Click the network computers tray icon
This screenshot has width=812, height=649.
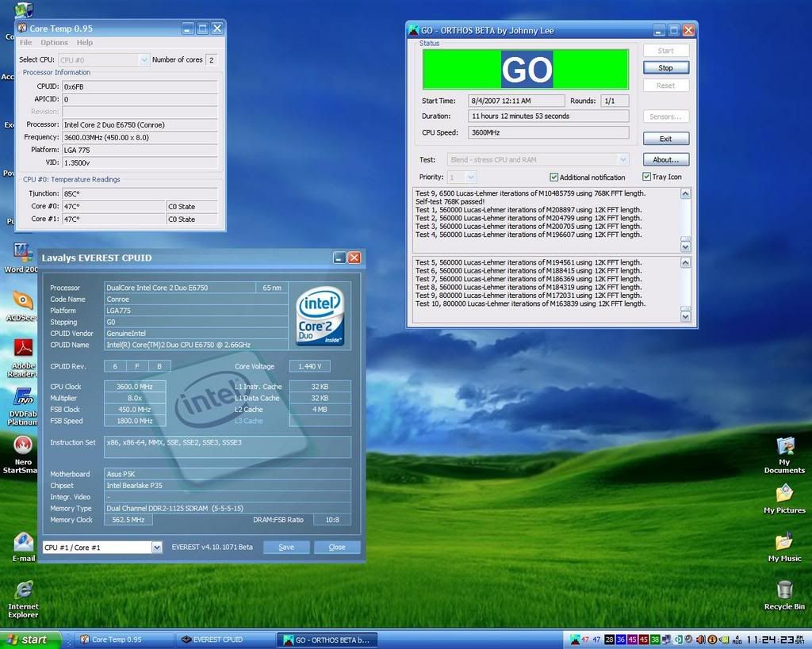coord(666,639)
